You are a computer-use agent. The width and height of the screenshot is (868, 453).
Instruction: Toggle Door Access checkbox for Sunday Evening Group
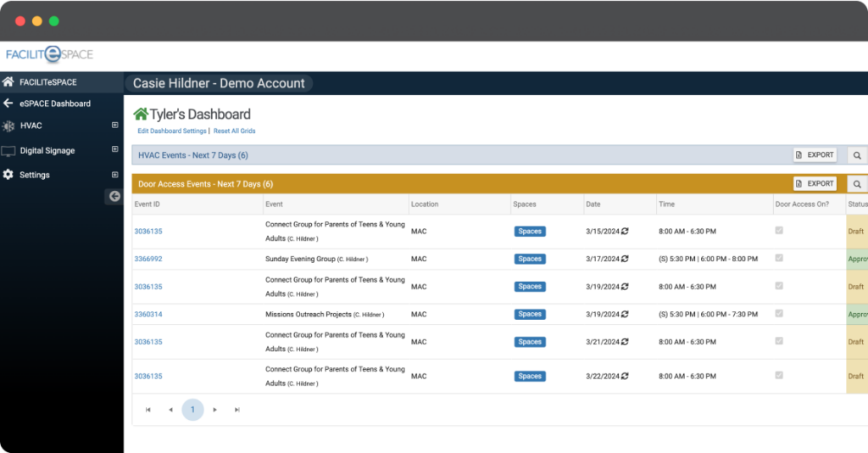coord(779,259)
